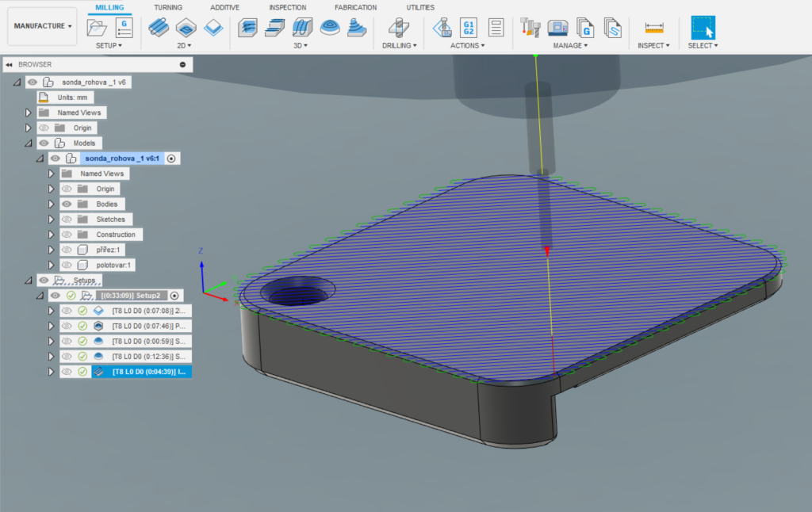Click the Drilling tool icon
This screenshot has height=512, width=812.
pos(397,27)
